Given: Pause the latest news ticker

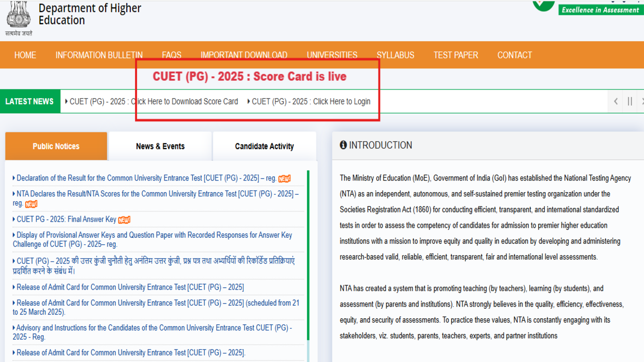Looking at the screenshot, I should coord(629,101).
